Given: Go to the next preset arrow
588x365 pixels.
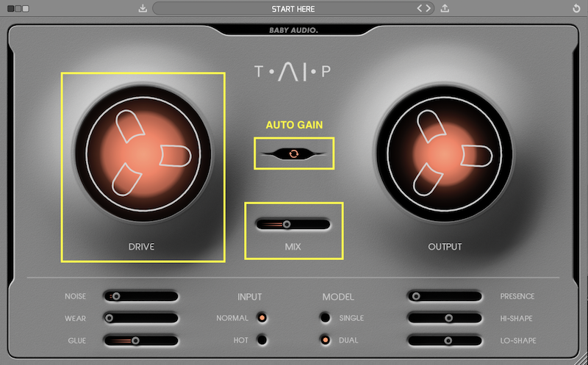Looking at the screenshot, I should click(x=428, y=8).
